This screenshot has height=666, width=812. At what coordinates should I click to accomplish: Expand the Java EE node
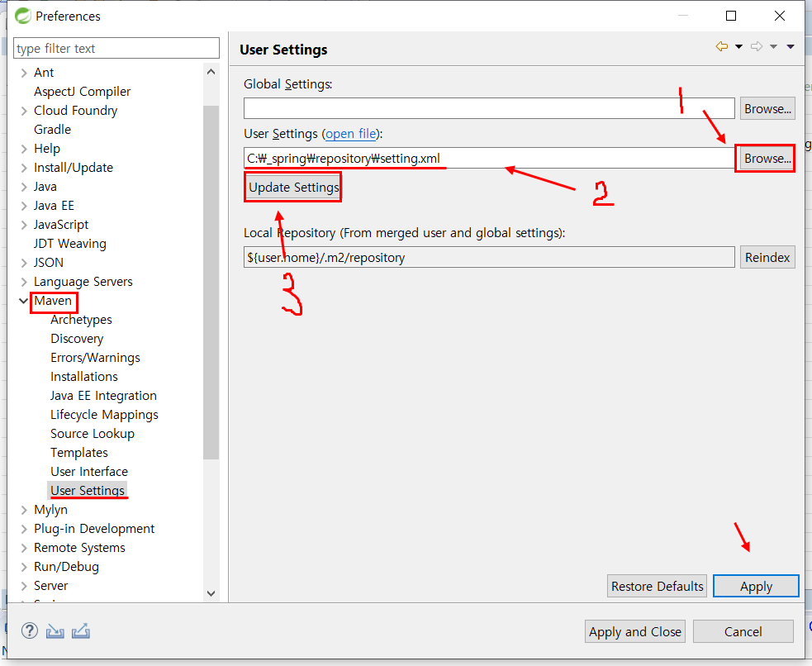24,206
